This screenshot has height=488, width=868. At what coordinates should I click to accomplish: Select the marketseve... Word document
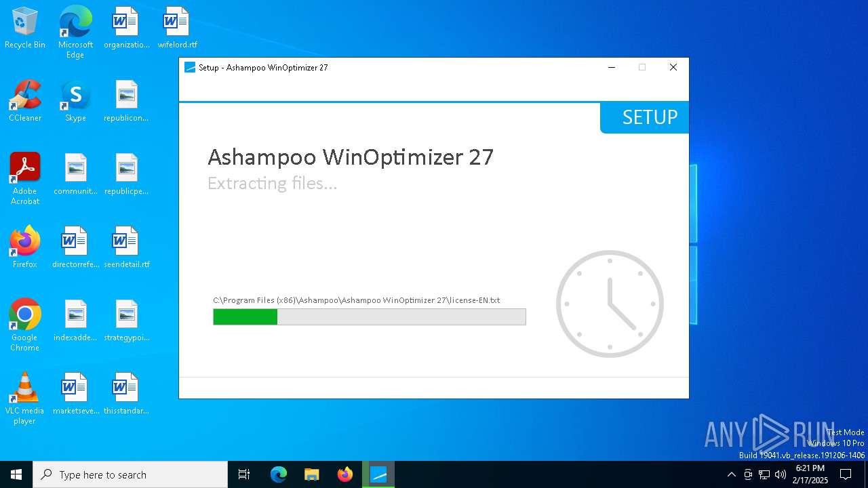[x=75, y=394]
